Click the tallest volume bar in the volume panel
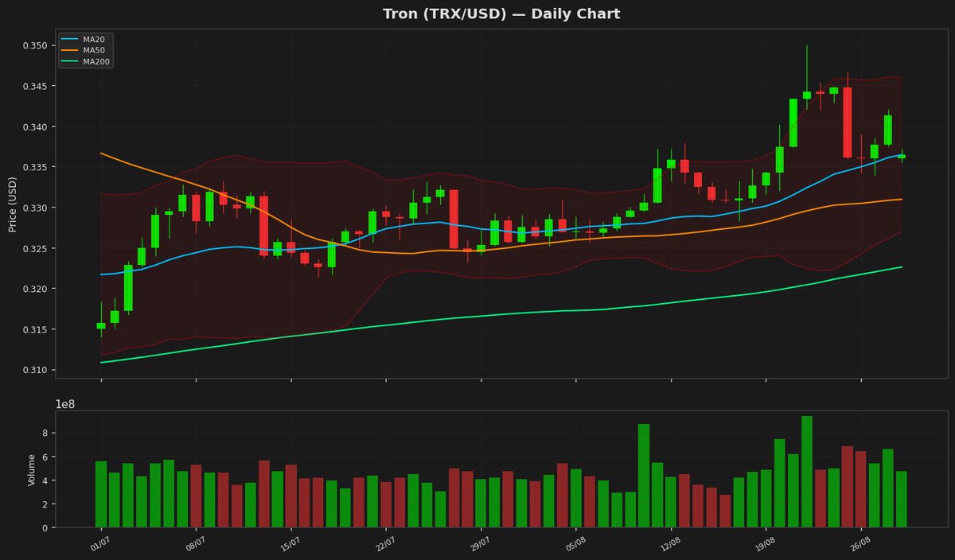This screenshot has width=955, height=560. point(807,472)
